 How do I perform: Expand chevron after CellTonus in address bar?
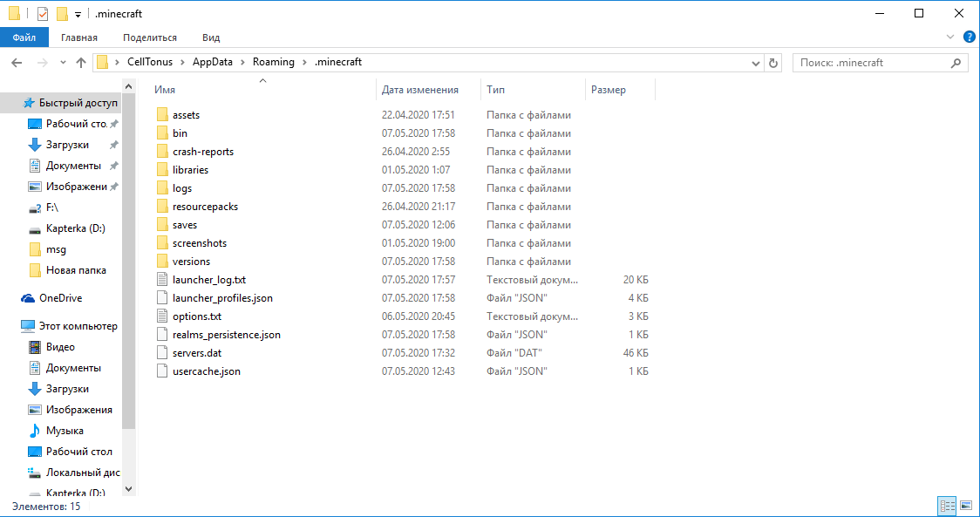tap(182, 62)
